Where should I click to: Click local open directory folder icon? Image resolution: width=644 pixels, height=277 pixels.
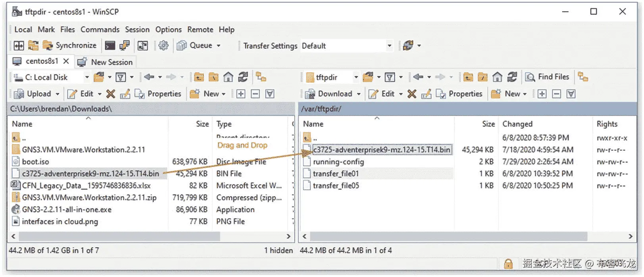(x=99, y=77)
